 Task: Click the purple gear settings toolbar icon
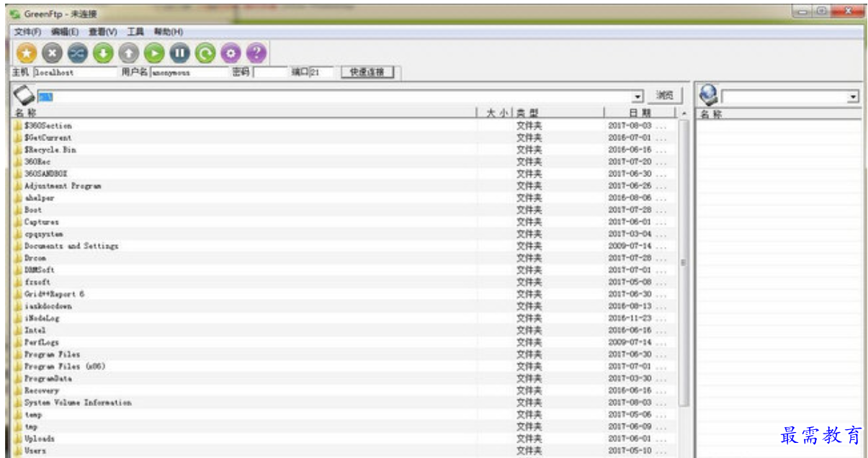coord(231,53)
